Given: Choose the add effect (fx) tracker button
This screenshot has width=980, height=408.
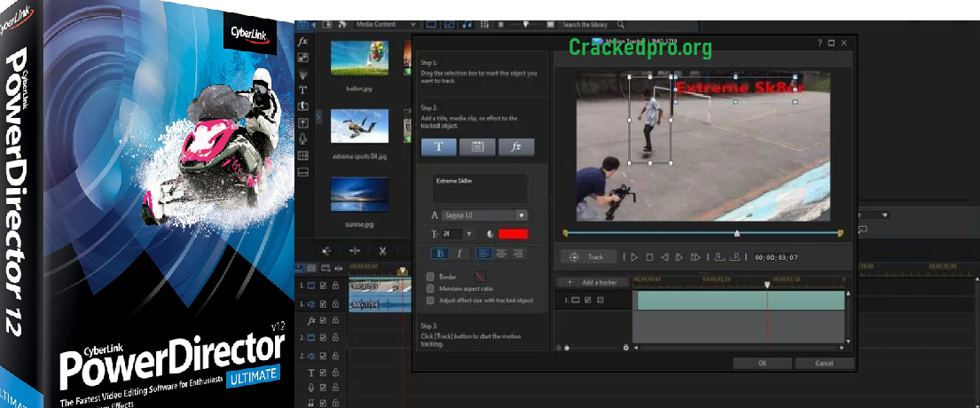Looking at the screenshot, I should [x=516, y=147].
